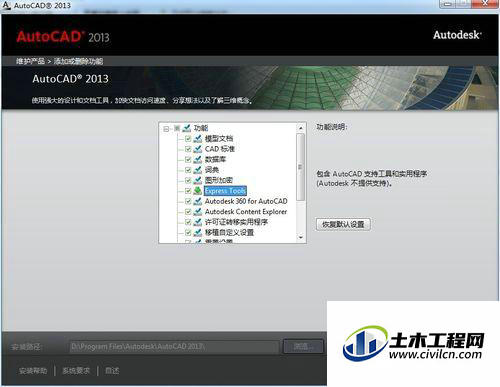Click the 维护产品 breadcrumb
This screenshot has width=500, height=387.
(30, 61)
